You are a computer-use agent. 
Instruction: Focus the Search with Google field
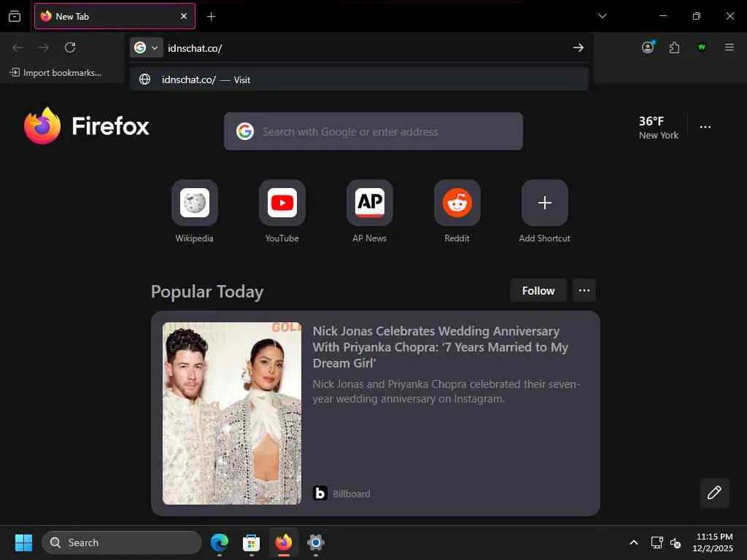373,131
